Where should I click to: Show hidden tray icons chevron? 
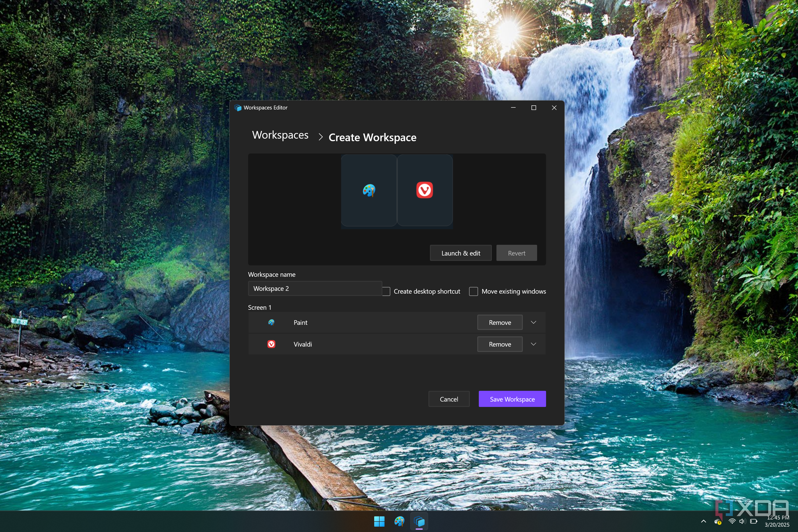click(703, 521)
